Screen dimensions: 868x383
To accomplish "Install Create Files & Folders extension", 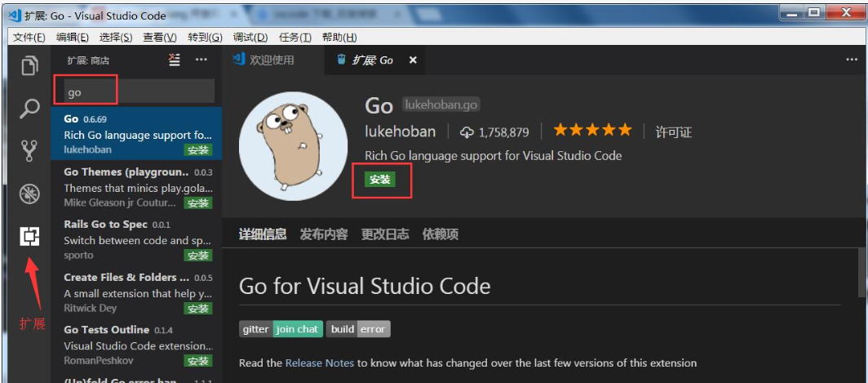I will 198,308.
